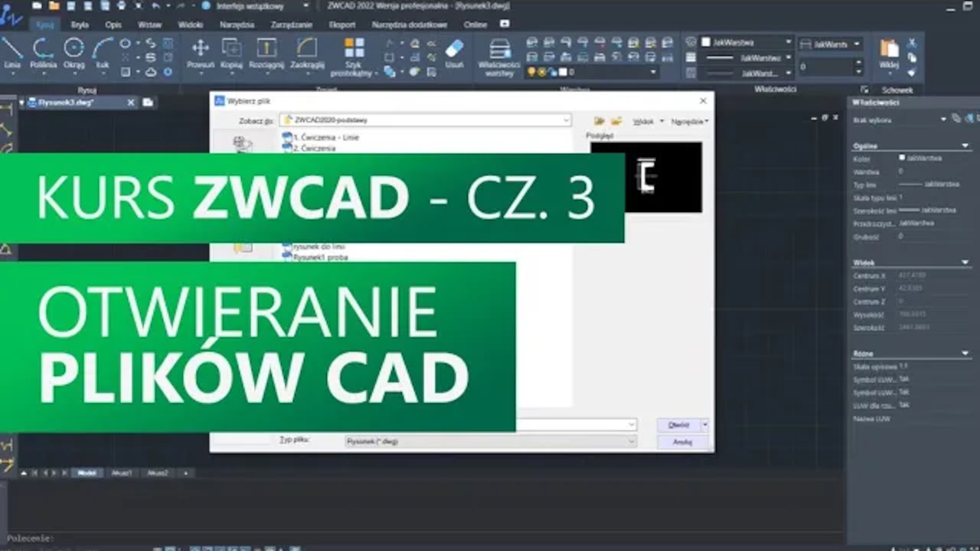The image size is (980, 551).
Task: Open the Eksport ribbon tab
Action: tap(342, 24)
